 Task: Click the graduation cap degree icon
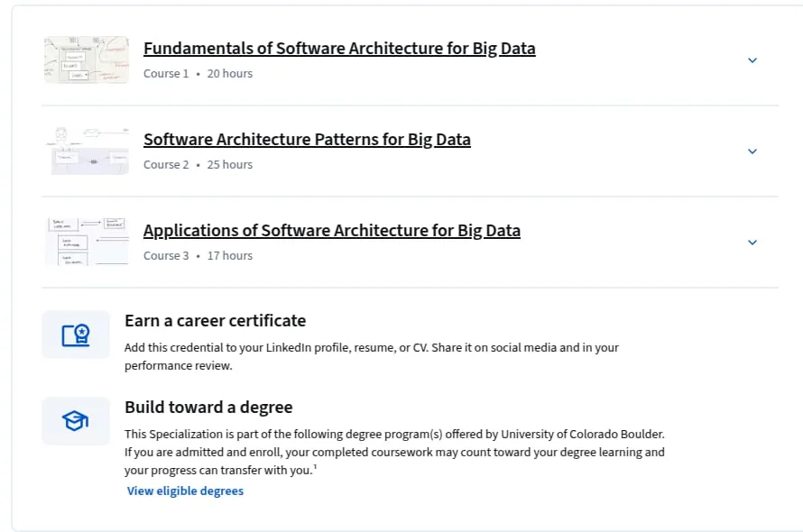click(76, 421)
